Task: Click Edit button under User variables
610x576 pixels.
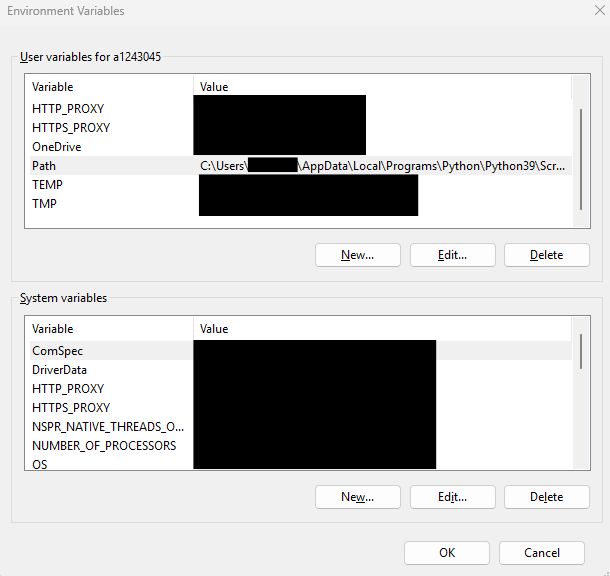Action: 452,255
